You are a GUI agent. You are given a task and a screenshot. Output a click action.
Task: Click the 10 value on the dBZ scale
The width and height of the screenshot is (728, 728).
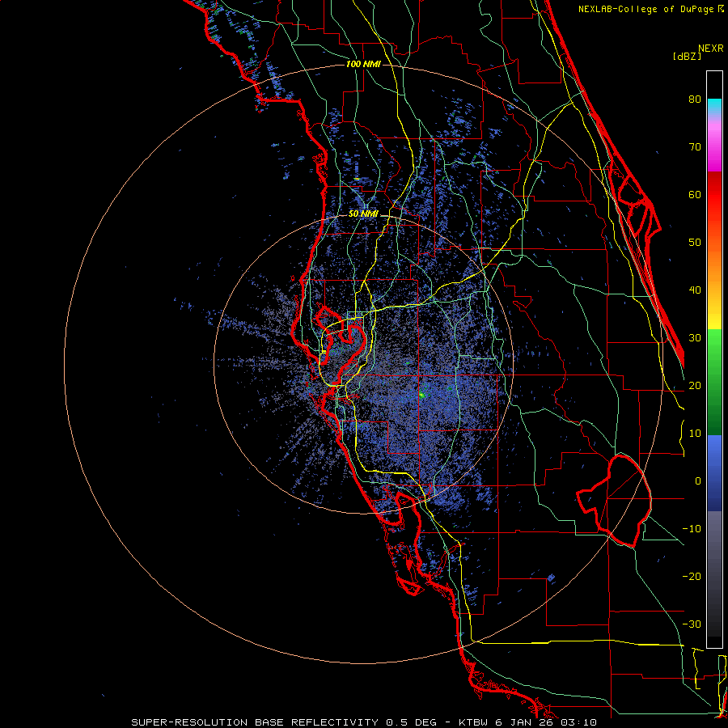[x=695, y=434]
